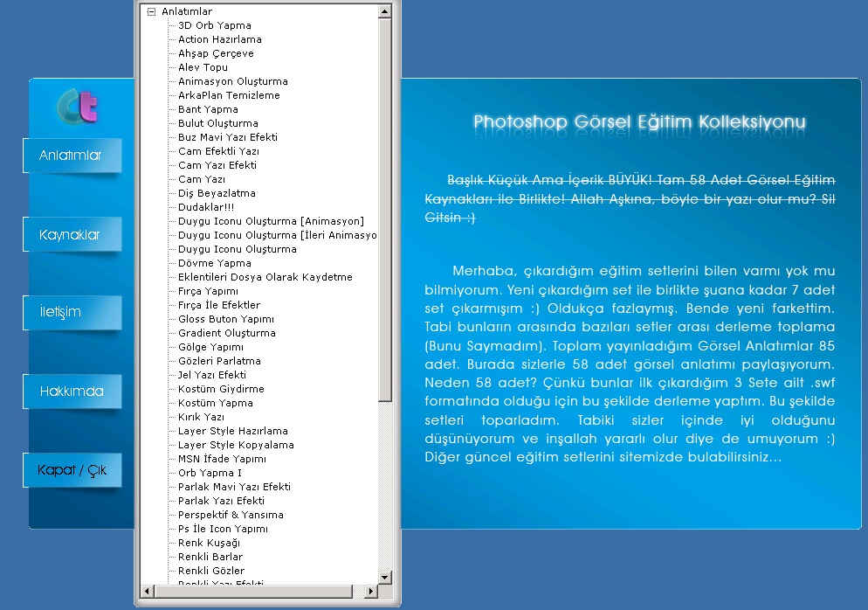Select Dudaklar!!! entry
Image resolution: width=868 pixels, height=610 pixels.
click(x=206, y=207)
